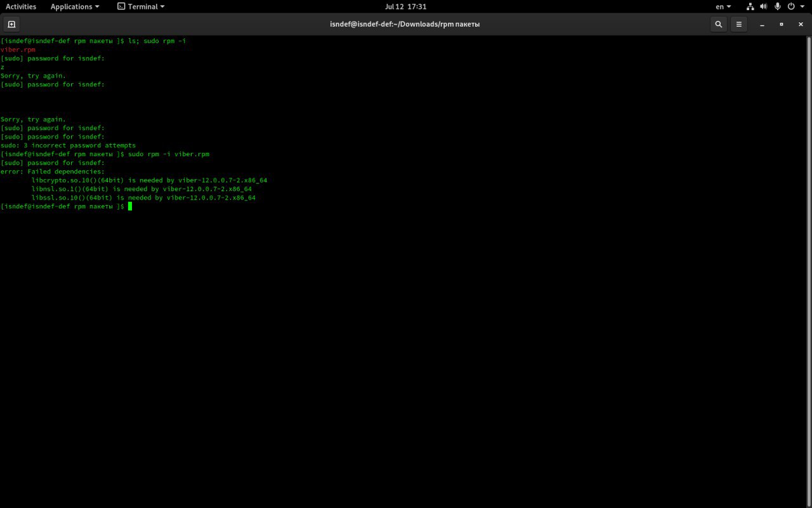
Task: Restore the terminal window size
Action: (782, 24)
